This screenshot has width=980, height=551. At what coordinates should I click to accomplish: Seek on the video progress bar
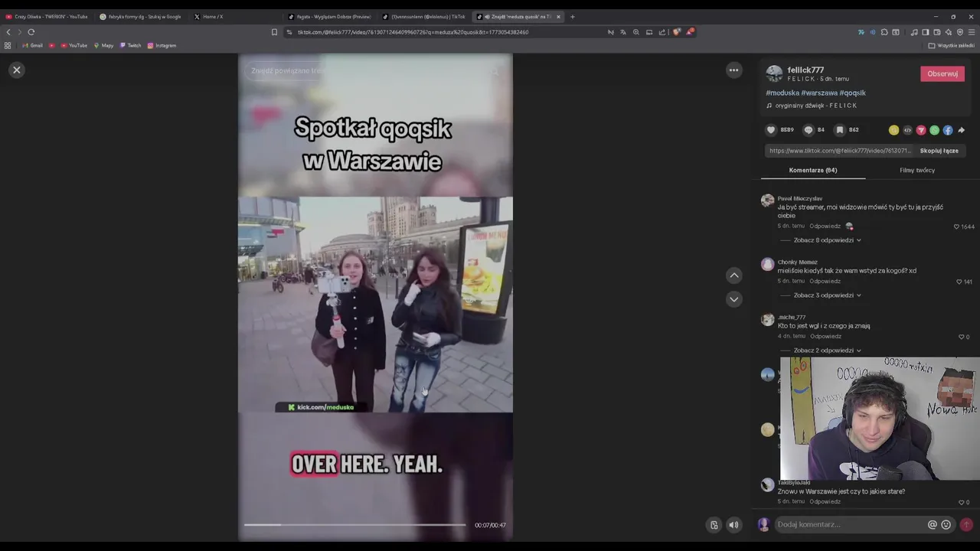click(354, 525)
